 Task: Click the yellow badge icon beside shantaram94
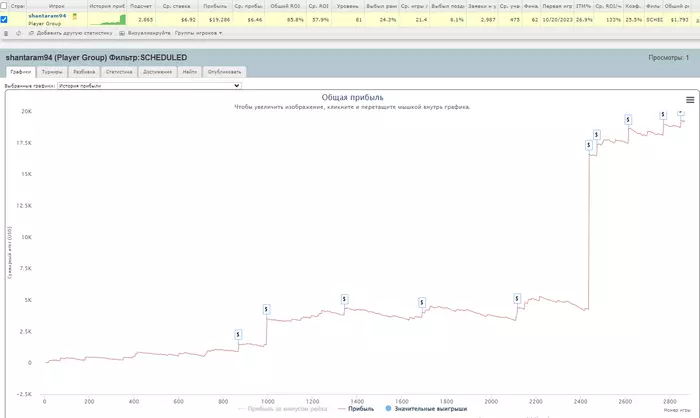[x=75, y=16]
